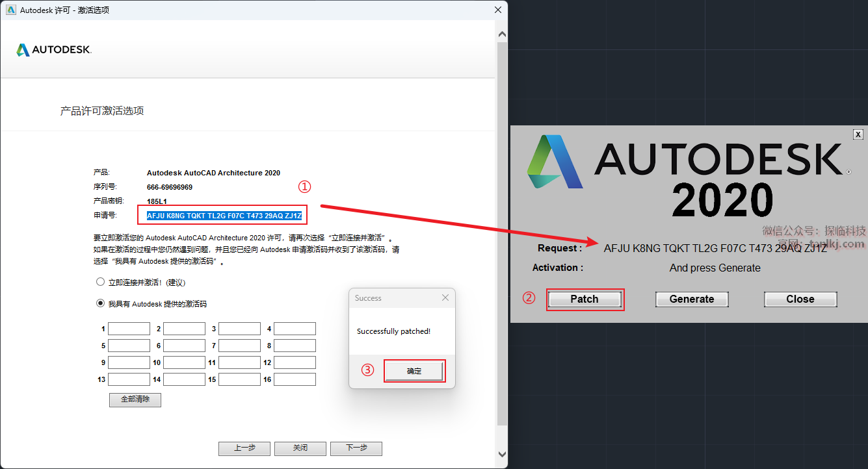Click activation code field 14
The width and height of the screenshot is (868, 469).
pyautogui.click(x=184, y=379)
